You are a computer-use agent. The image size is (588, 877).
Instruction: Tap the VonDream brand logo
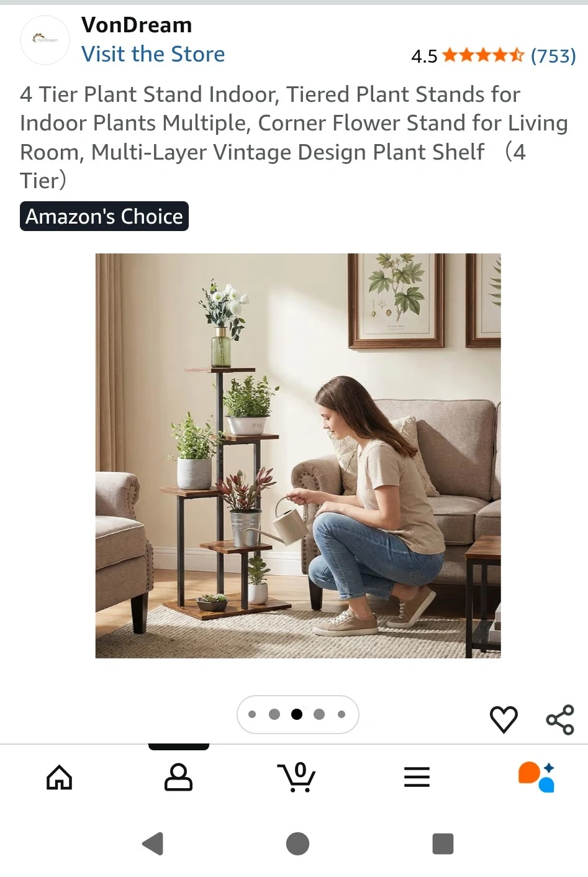(x=45, y=40)
